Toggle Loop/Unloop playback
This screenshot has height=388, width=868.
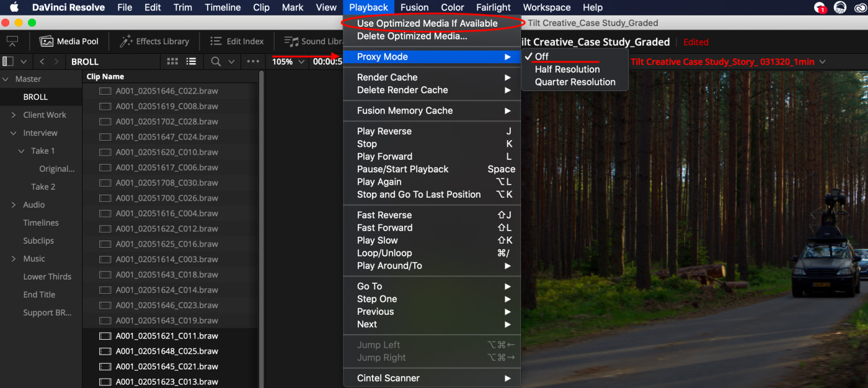pyautogui.click(x=432, y=253)
